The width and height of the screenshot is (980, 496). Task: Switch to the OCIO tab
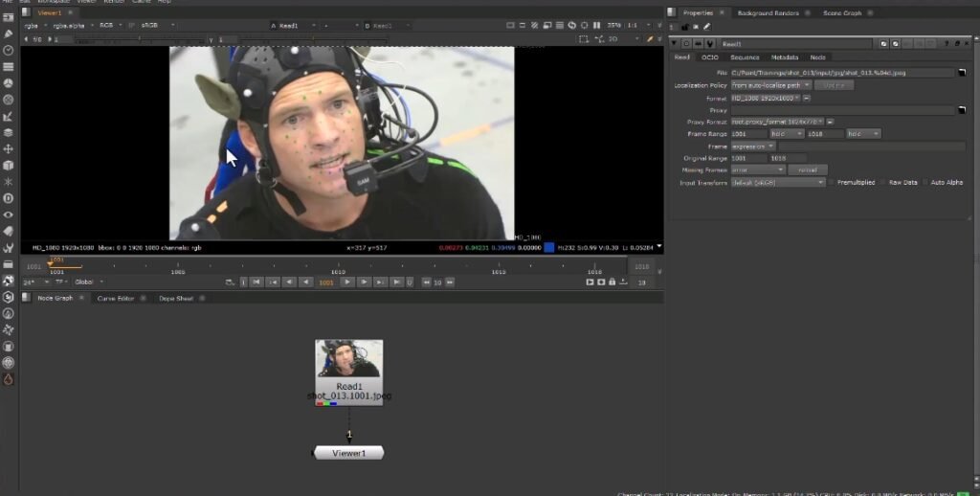coord(709,57)
